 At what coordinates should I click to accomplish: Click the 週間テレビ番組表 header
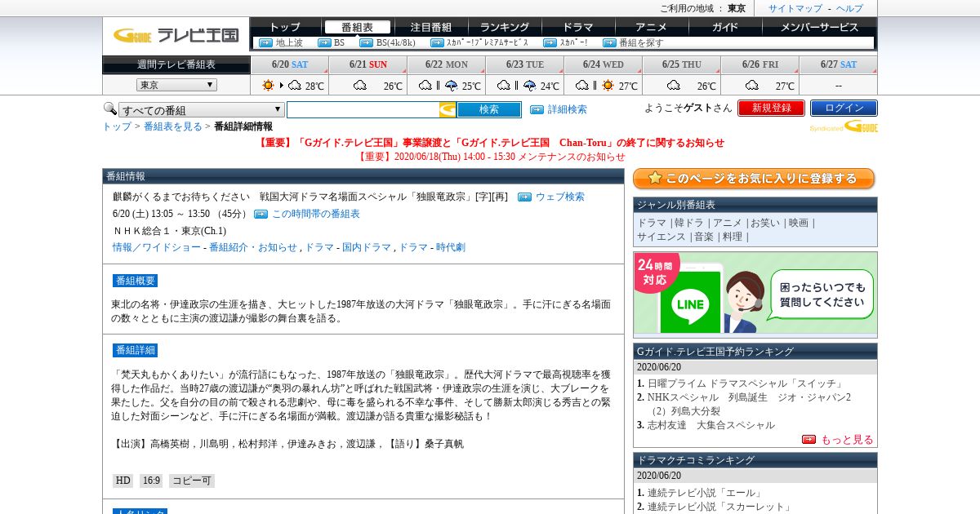tap(176, 64)
